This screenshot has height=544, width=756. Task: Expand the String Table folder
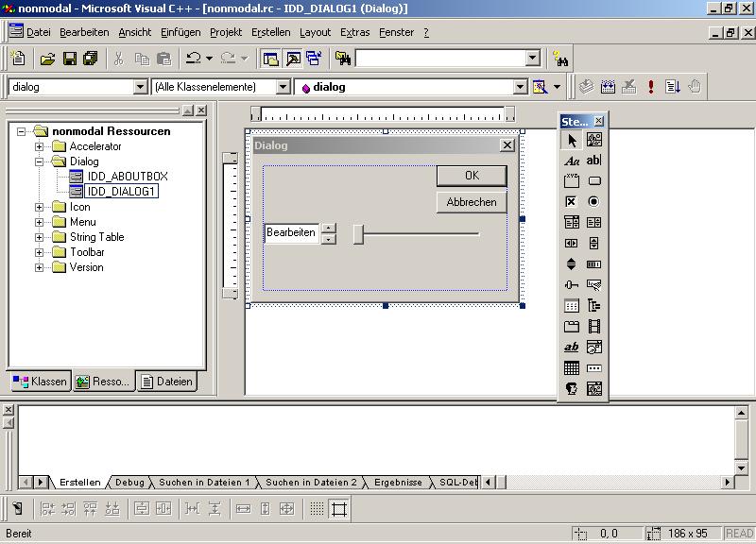[x=39, y=237]
